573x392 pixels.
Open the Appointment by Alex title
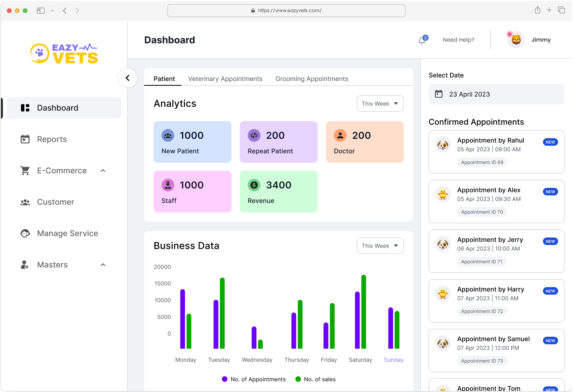pyautogui.click(x=489, y=190)
